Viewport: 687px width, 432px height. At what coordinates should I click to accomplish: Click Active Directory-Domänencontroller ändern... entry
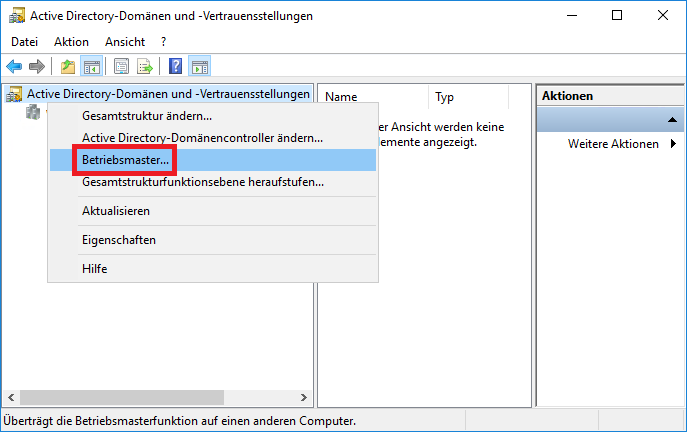202,138
